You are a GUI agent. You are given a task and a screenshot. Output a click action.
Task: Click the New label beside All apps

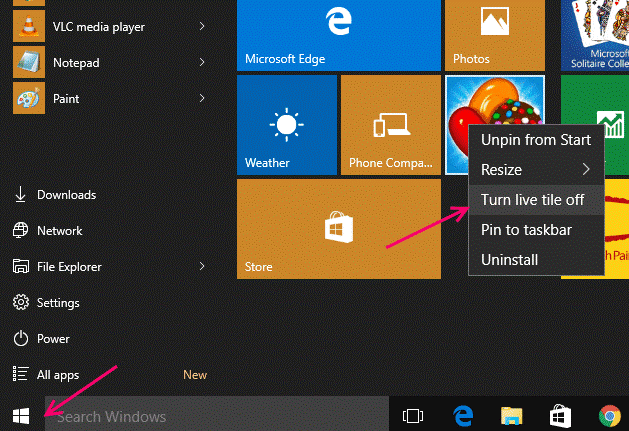point(195,375)
